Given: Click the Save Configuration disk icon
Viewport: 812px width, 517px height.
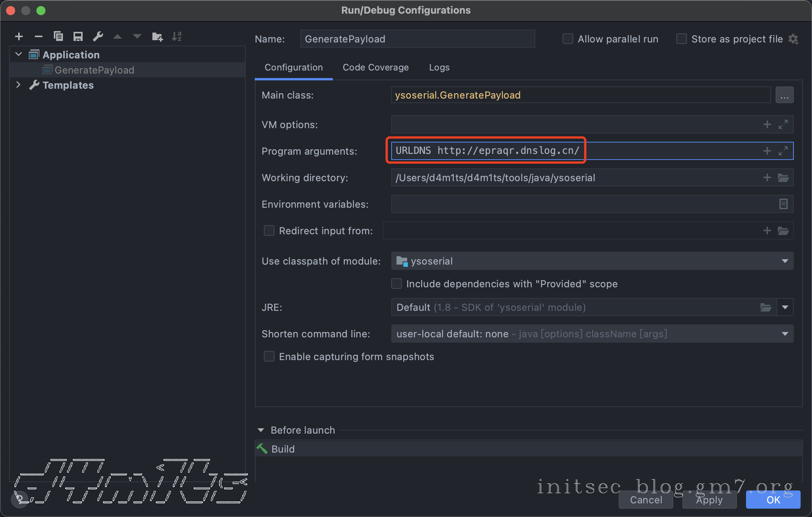Looking at the screenshot, I should [78, 36].
